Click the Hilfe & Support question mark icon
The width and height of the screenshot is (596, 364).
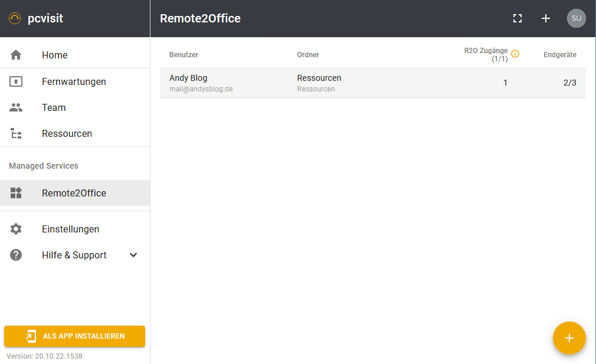point(16,255)
